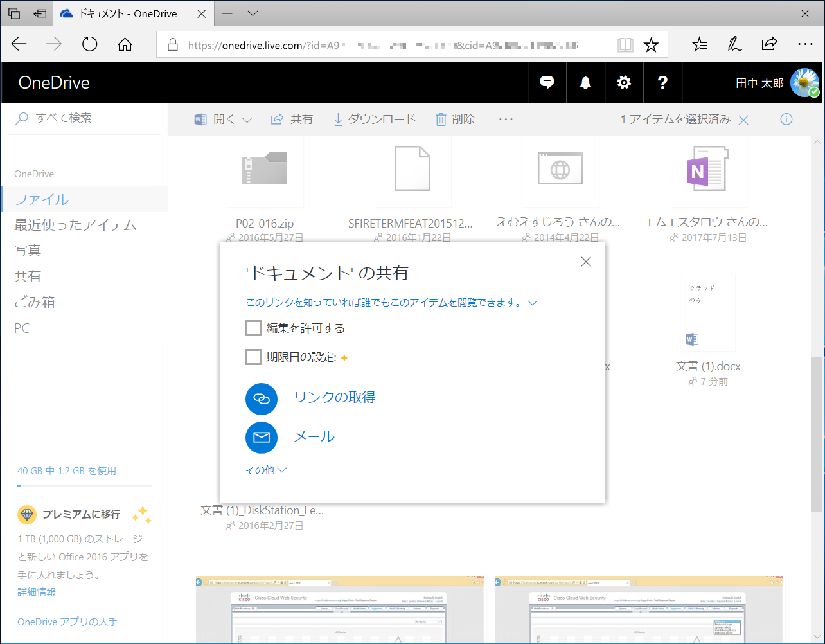
Task: Select the メール sharing icon in the dialog
Action: click(x=262, y=437)
